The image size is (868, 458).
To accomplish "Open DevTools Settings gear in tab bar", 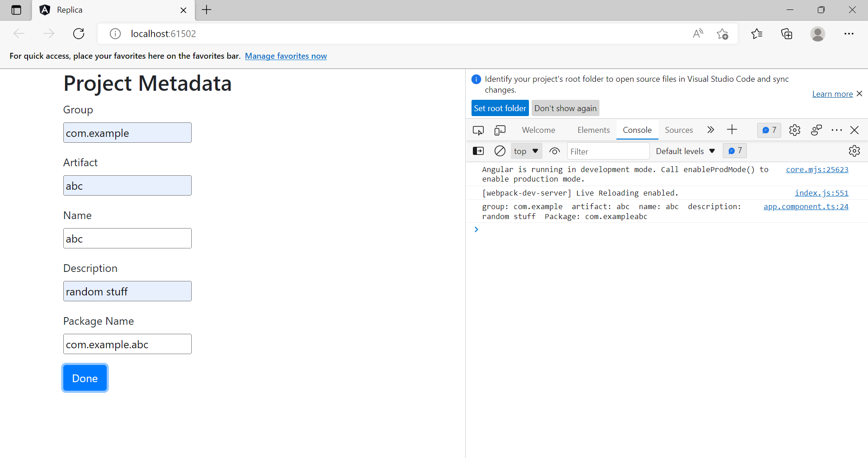I will [795, 130].
